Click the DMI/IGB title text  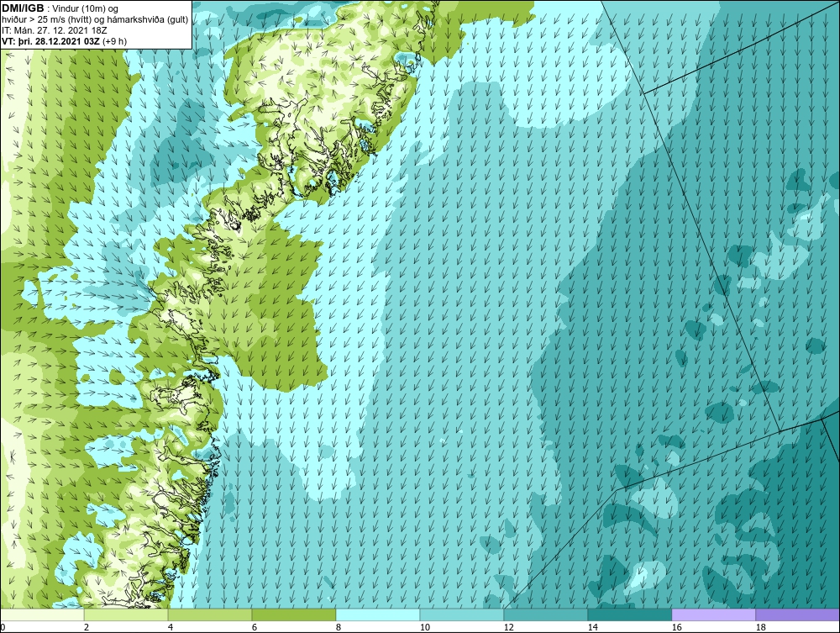23,8
